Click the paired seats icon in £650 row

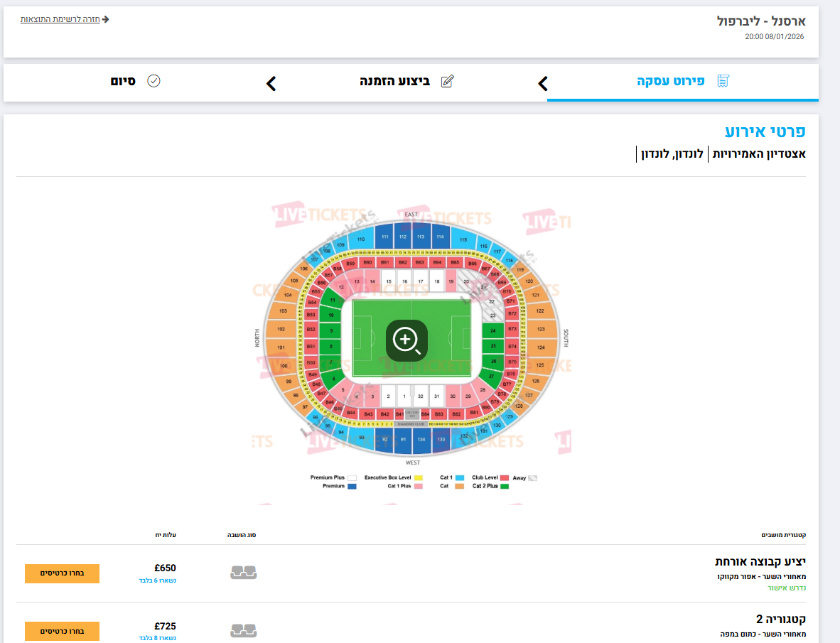click(243, 573)
